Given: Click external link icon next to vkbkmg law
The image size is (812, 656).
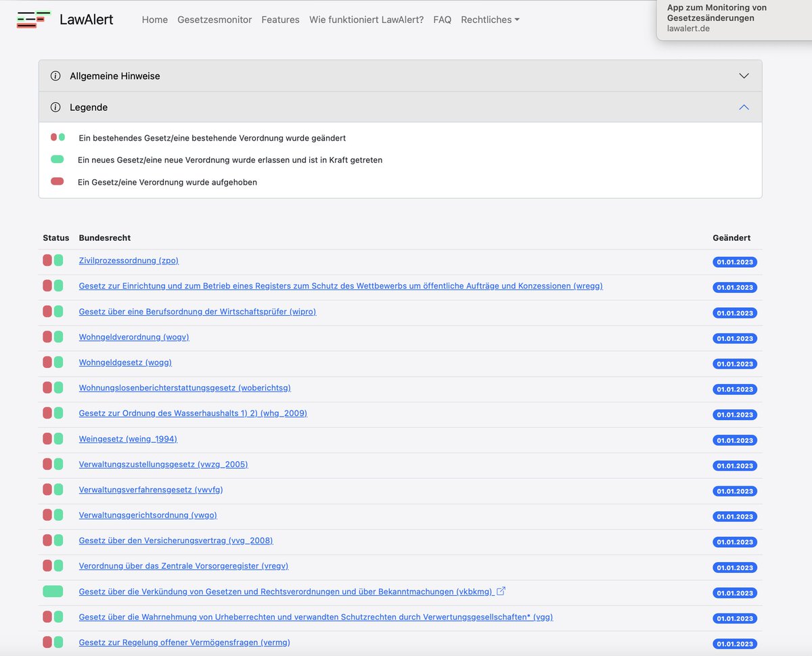Looking at the screenshot, I should pos(501,591).
